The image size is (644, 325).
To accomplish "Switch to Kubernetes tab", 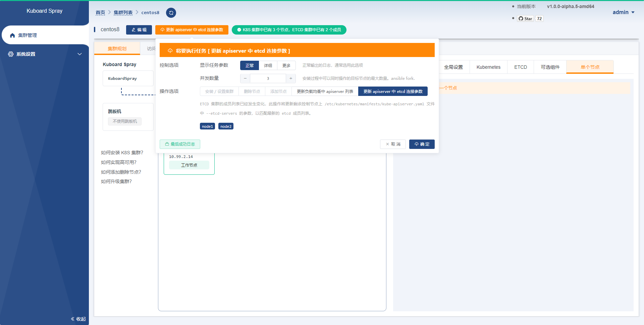I will coord(488,67).
